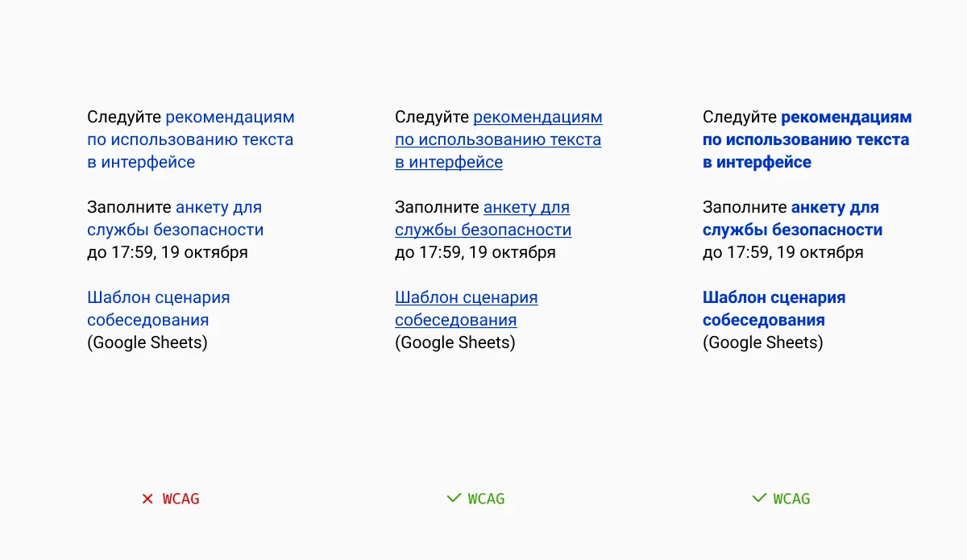Open the bold «рекомендациям по использованию текста» link
Screen dimensions: 967x560
[x=806, y=139]
